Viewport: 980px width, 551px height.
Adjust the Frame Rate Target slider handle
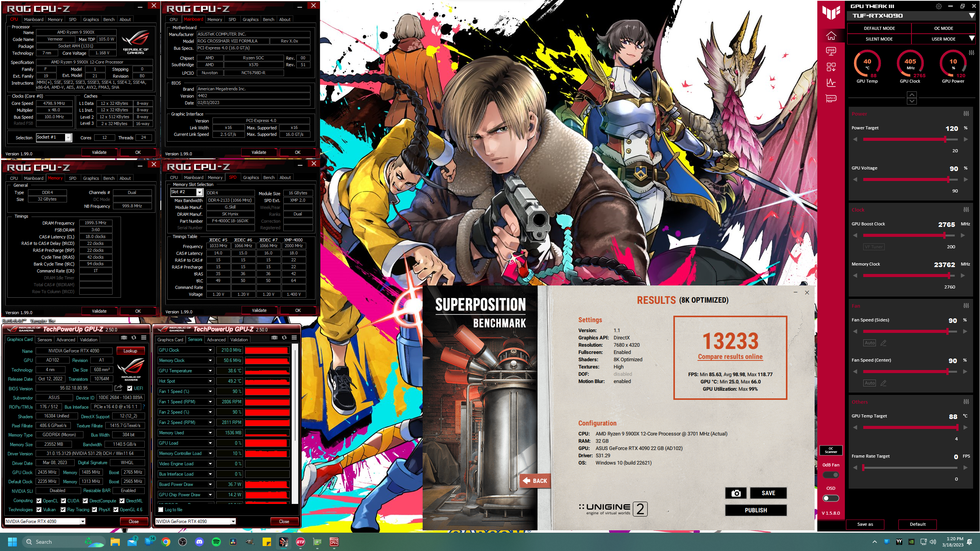(863, 468)
